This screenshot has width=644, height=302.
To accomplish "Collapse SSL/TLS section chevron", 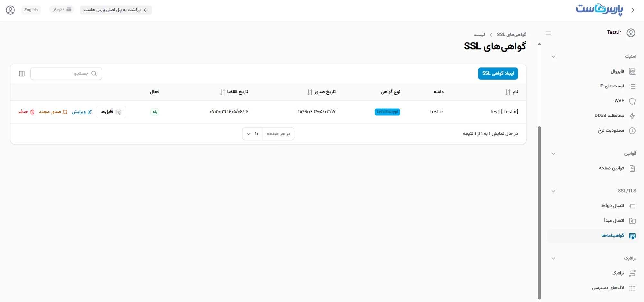I will click(x=553, y=191).
